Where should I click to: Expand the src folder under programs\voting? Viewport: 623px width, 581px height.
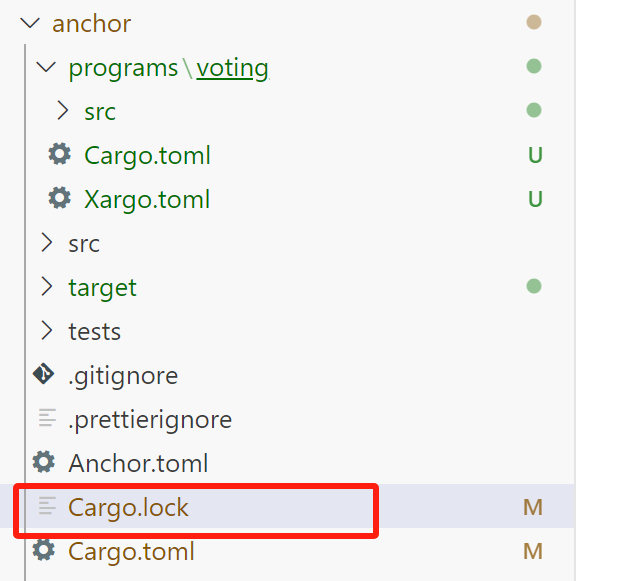click(x=62, y=110)
